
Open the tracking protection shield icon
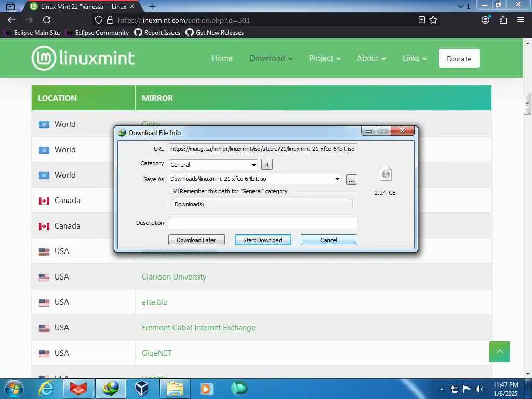98,20
